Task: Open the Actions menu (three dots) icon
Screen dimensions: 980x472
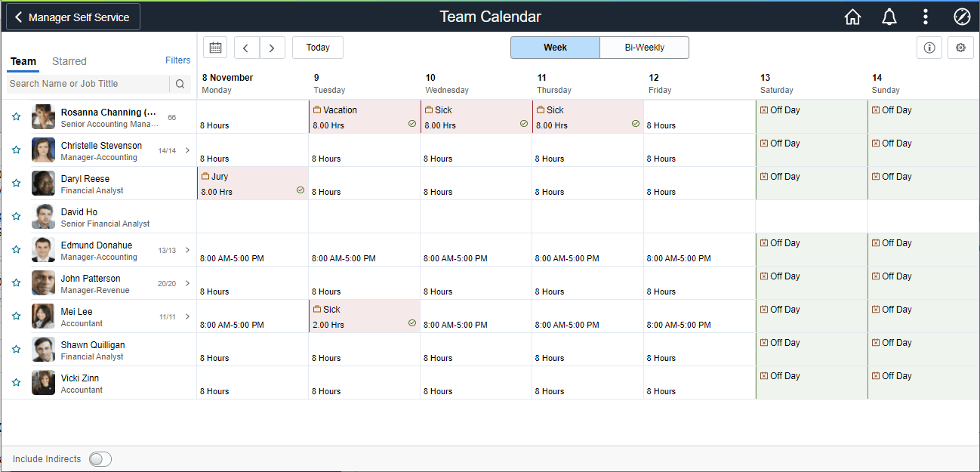Action: (924, 16)
